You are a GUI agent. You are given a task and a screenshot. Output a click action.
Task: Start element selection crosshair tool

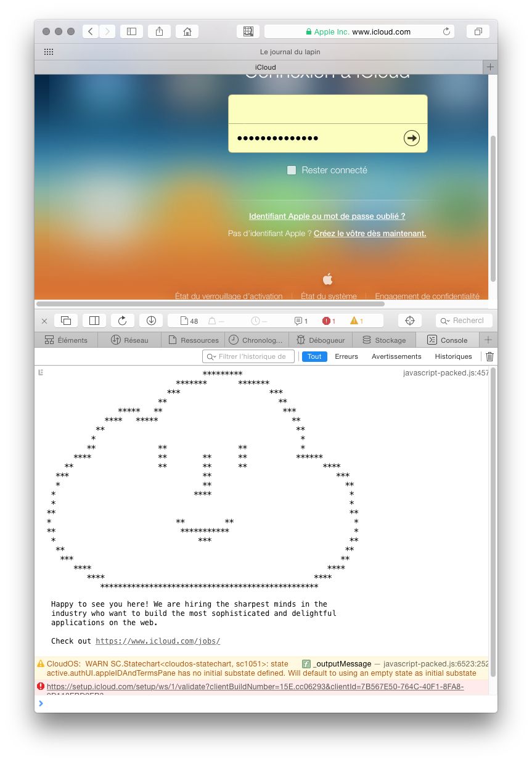pos(409,321)
